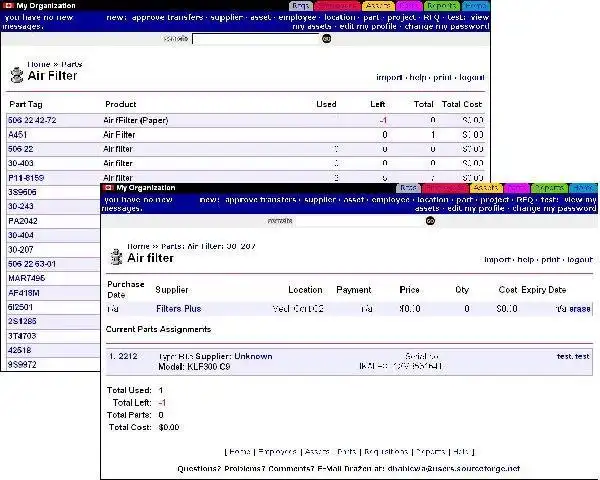Image resolution: width=600 pixels, height=480 pixels.
Task: Open part tag 9S9972
Action: point(22,364)
